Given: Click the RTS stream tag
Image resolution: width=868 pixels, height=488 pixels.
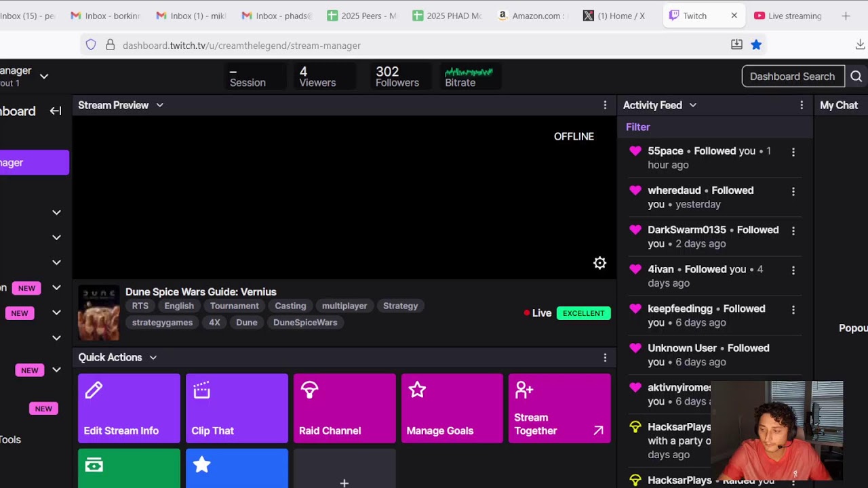Looking at the screenshot, I should (x=140, y=306).
